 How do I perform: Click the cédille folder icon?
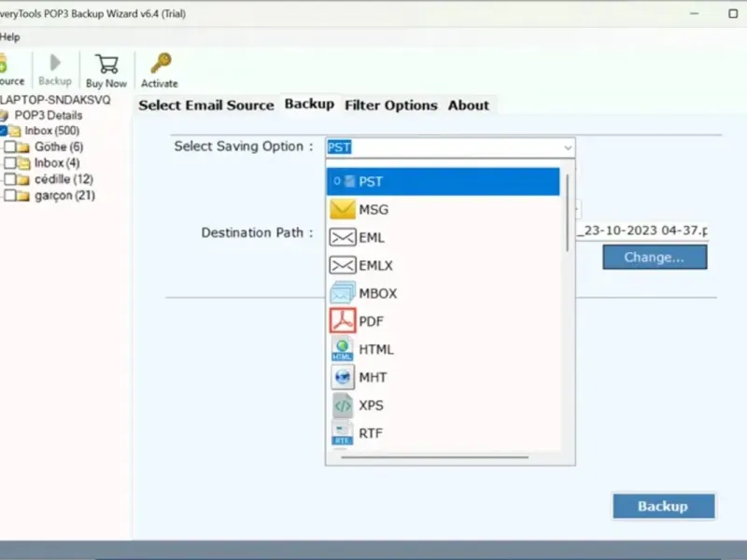[x=22, y=179]
